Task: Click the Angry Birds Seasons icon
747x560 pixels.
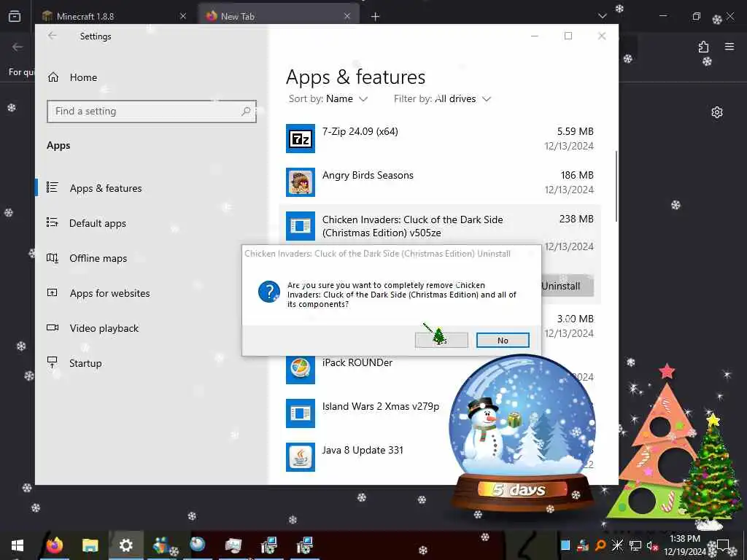Action: pos(300,182)
